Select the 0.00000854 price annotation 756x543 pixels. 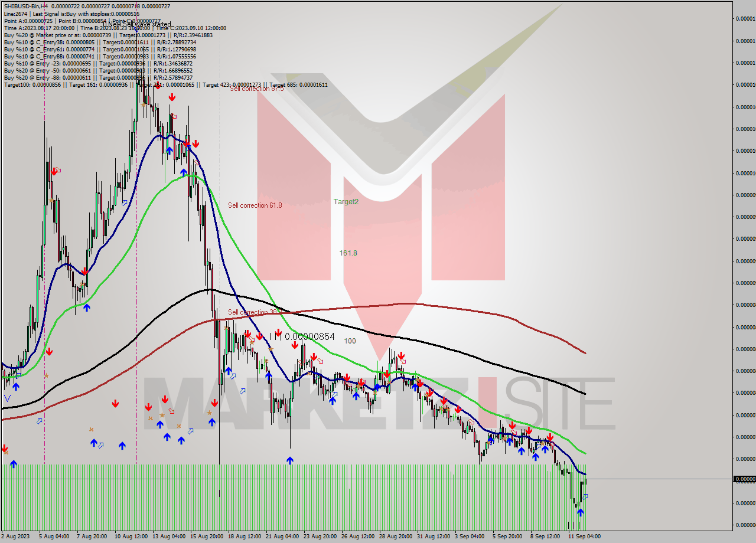point(309,336)
